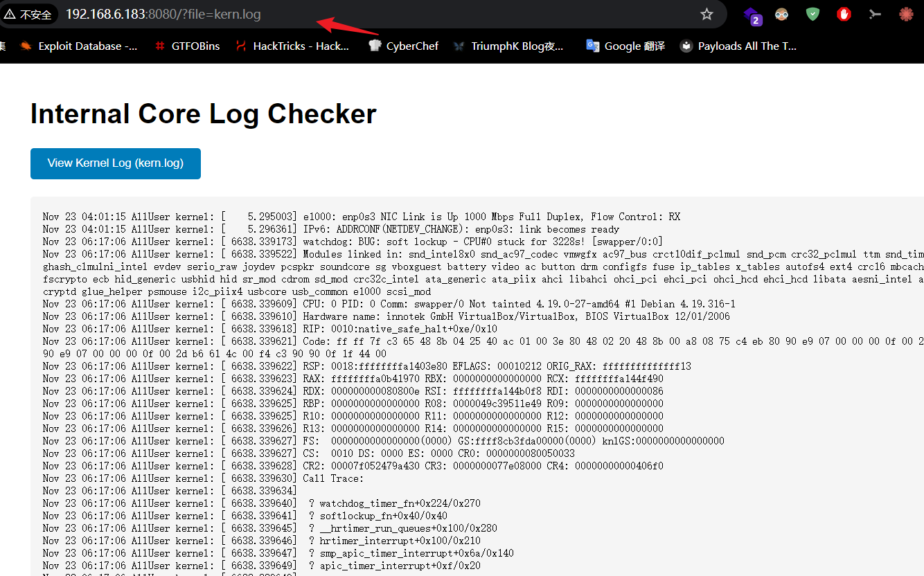Viewport: 924px width, 576px height.
Task: Click the green shield extension icon
Action: [x=812, y=14]
